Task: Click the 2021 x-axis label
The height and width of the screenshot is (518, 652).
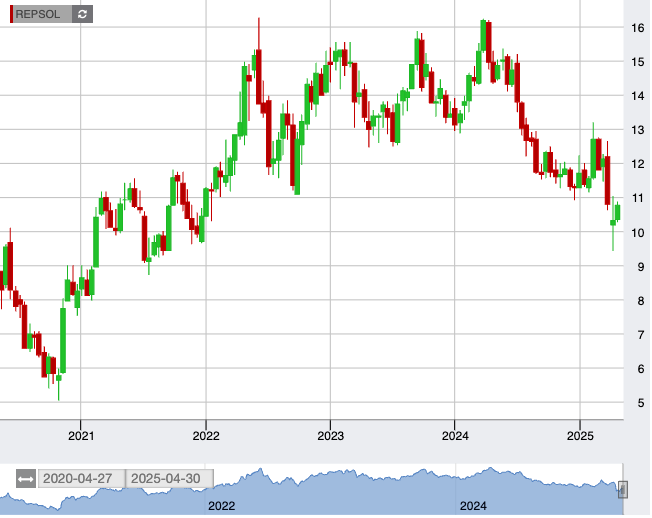Action: (81, 436)
